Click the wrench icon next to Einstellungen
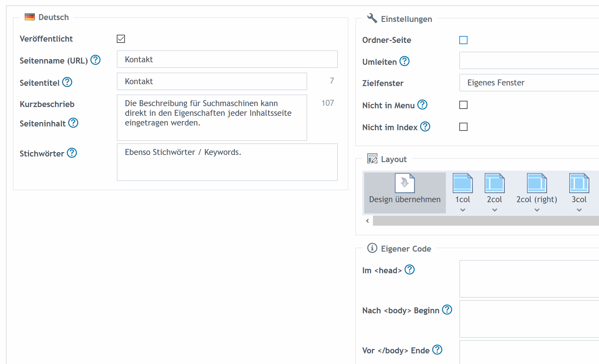This screenshot has width=599, height=364. pos(372,18)
